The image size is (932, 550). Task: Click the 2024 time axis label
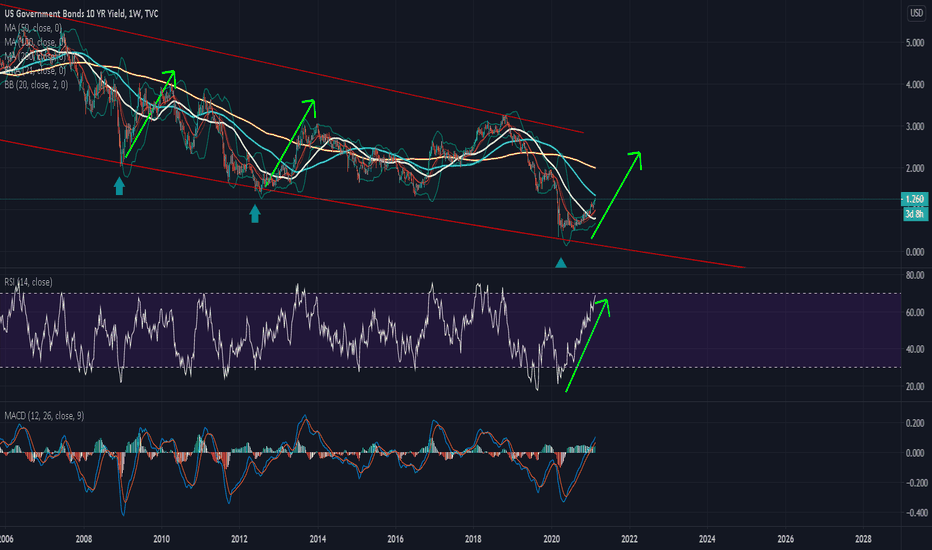click(707, 539)
